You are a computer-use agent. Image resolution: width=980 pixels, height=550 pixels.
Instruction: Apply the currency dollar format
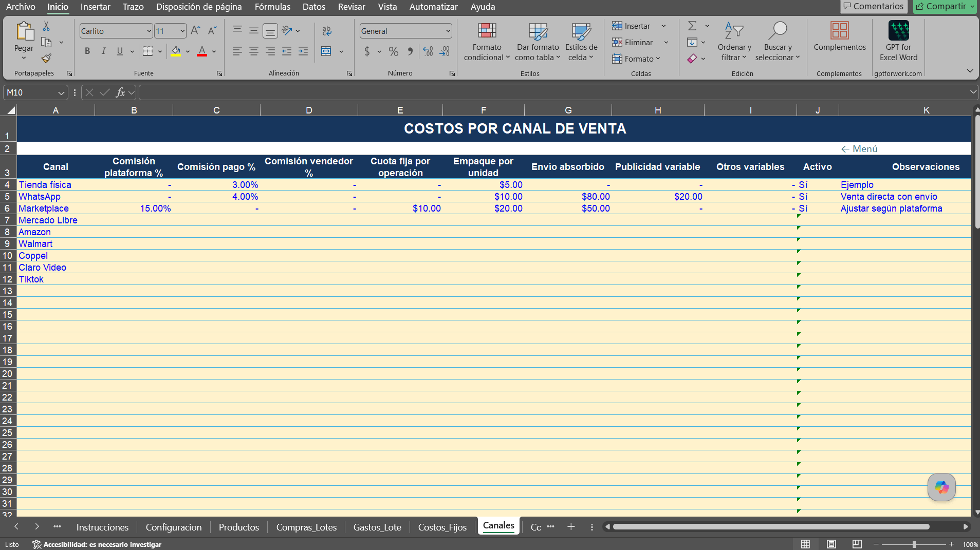tap(367, 51)
